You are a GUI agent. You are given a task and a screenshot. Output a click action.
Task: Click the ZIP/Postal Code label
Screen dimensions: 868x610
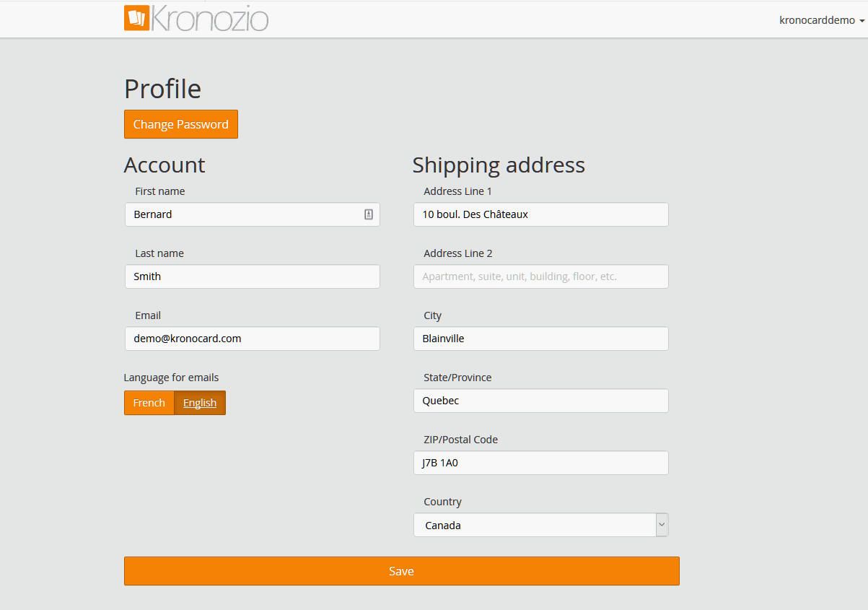tap(461, 440)
